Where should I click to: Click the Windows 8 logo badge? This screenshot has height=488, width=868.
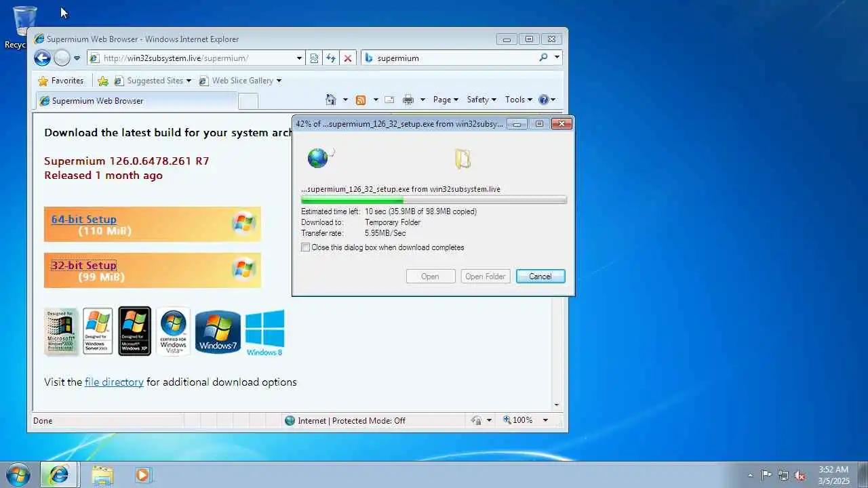coord(264,333)
